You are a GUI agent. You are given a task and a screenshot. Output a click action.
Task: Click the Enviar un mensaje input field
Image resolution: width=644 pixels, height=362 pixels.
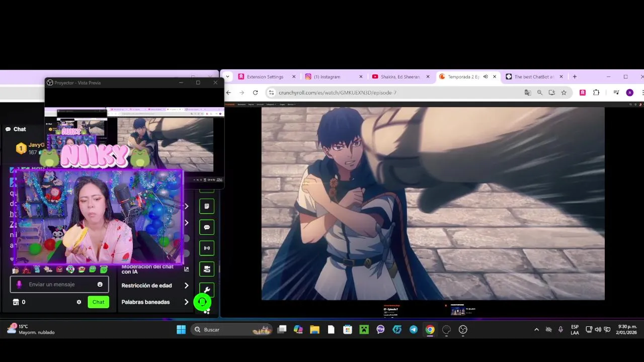tap(59, 285)
